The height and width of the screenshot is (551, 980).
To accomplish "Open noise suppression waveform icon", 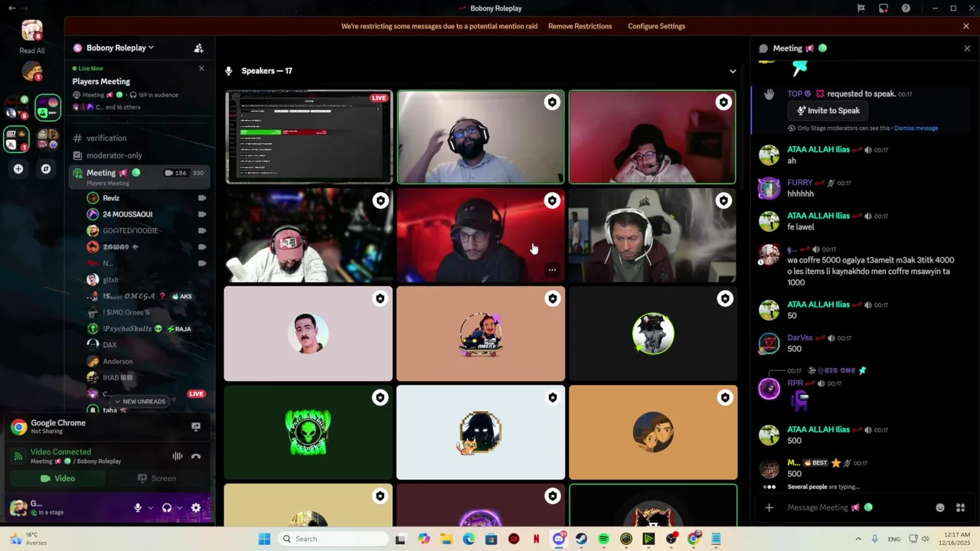I will coord(177,456).
